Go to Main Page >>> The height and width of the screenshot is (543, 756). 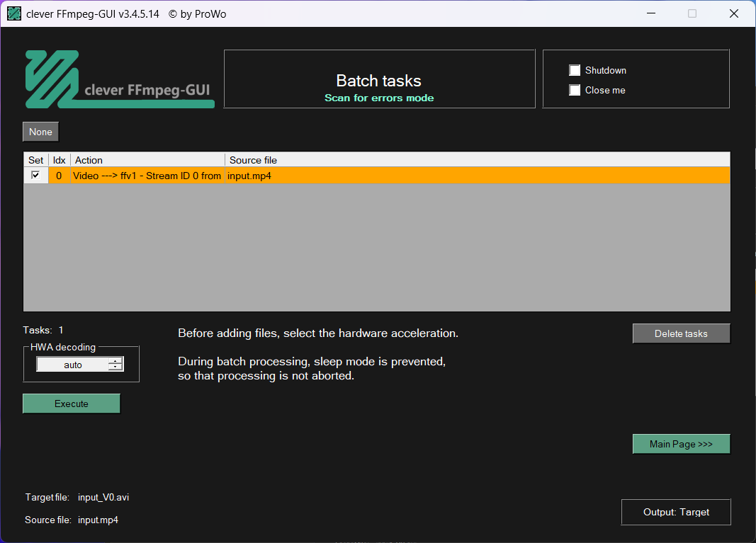682,444
